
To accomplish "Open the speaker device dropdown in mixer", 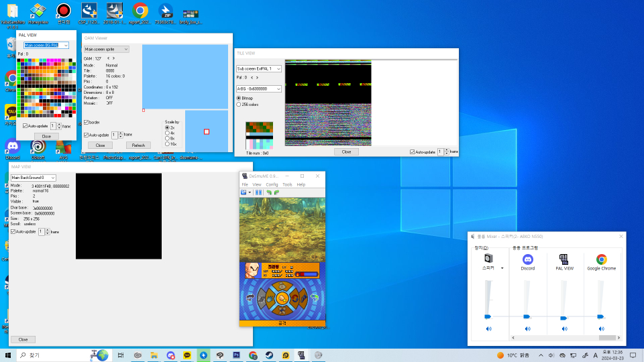I will pos(502,268).
